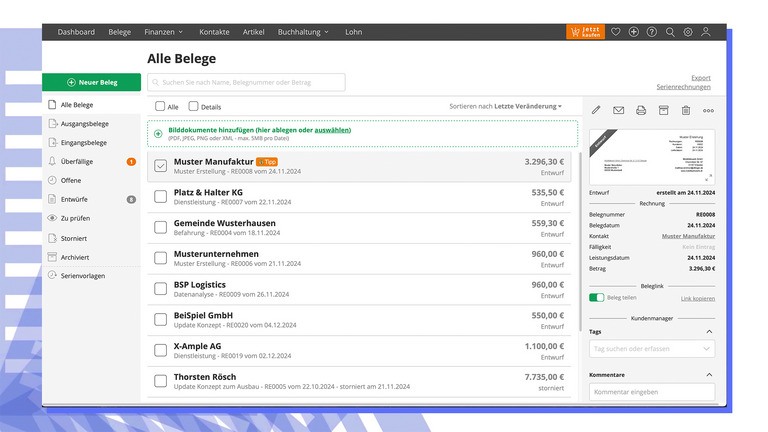Open settings via the gear icon
This screenshot has width=768, height=432.
click(x=688, y=32)
